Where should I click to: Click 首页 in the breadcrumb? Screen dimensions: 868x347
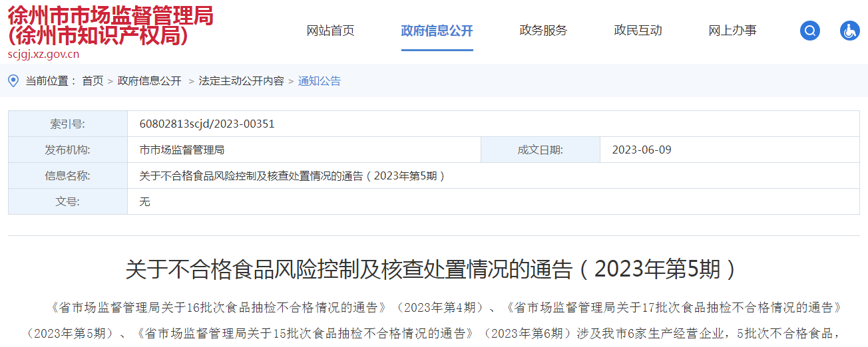click(93, 81)
